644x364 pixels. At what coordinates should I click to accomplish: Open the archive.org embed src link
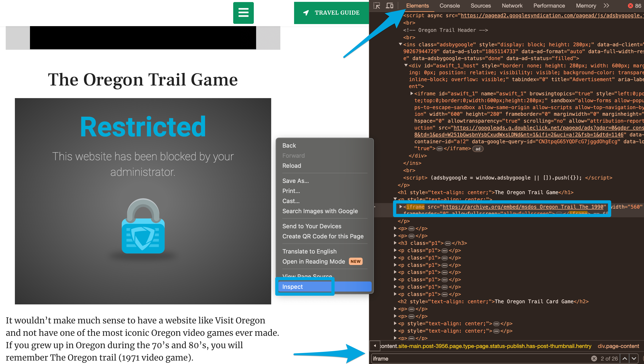[x=523, y=207]
